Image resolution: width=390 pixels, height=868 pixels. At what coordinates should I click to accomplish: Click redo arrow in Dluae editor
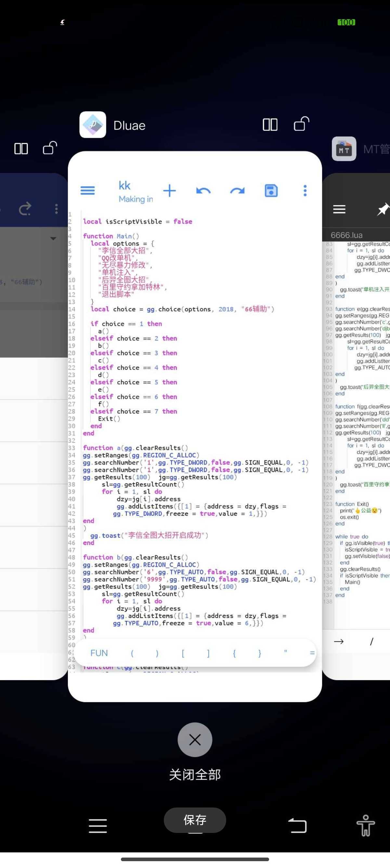(x=237, y=191)
